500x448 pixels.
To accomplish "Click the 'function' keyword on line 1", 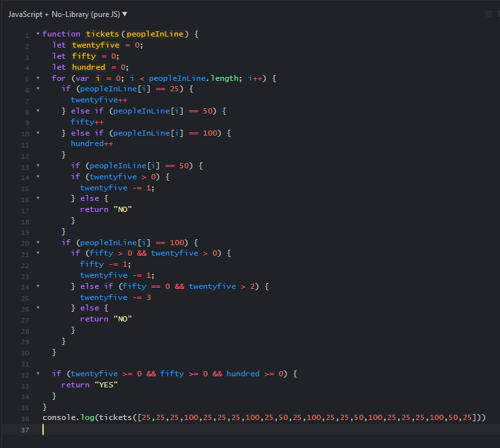I will (x=61, y=34).
